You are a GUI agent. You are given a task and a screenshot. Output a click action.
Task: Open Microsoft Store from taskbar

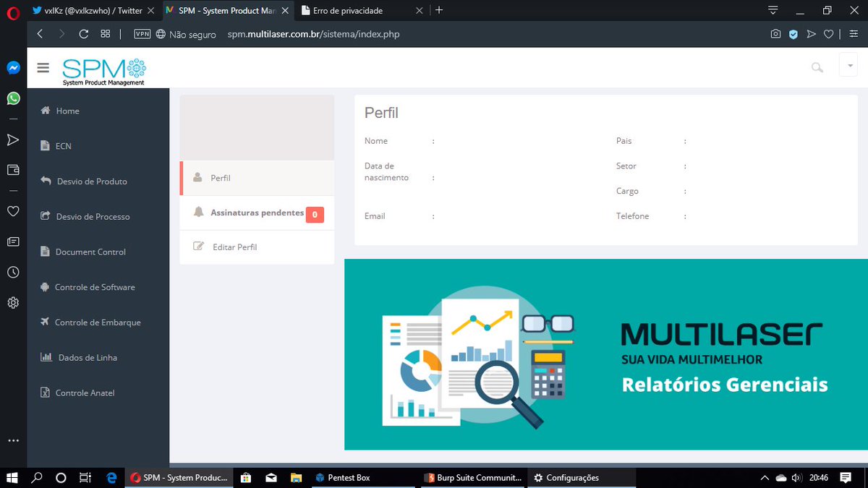click(246, 477)
